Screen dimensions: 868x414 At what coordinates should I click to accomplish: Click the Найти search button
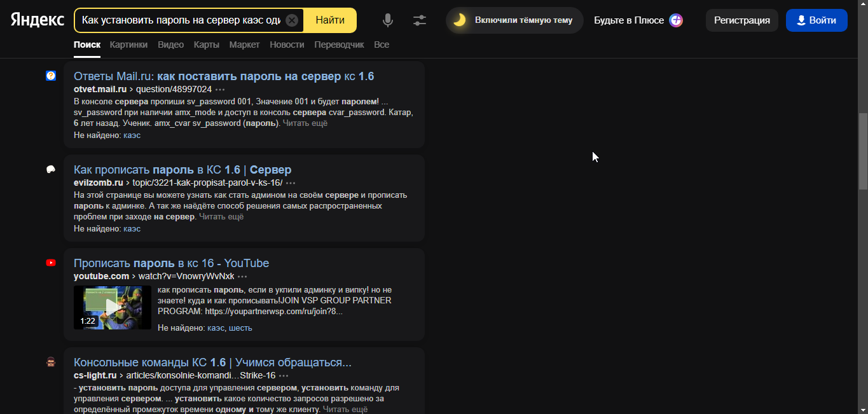(x=330, y=20)
